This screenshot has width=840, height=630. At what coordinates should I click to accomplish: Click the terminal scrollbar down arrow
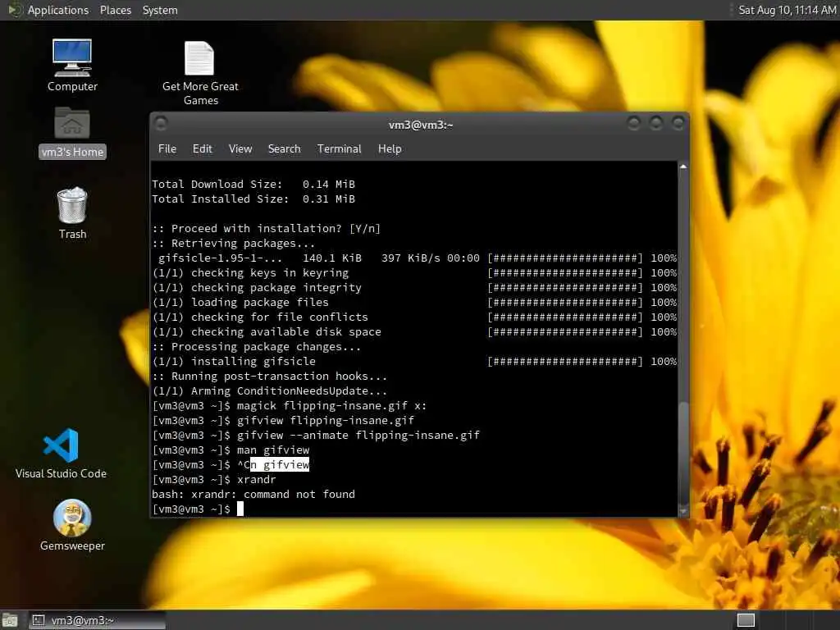[683, 511]
